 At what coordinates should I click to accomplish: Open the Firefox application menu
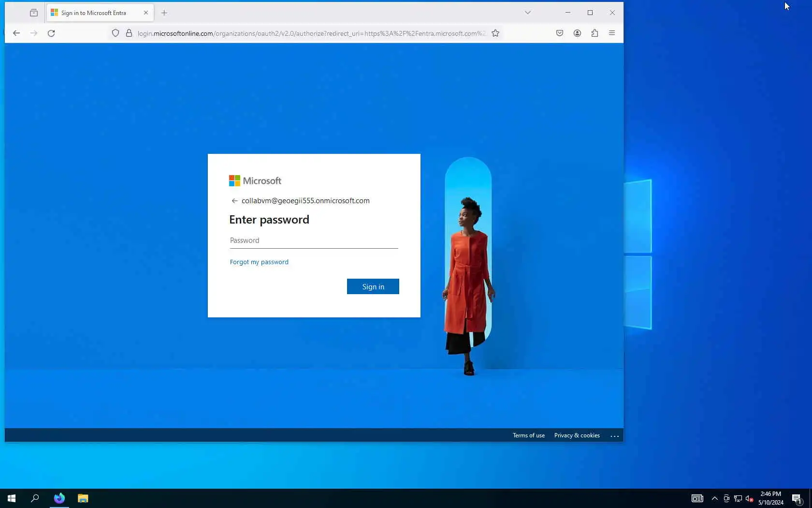(x=612, y=33)
